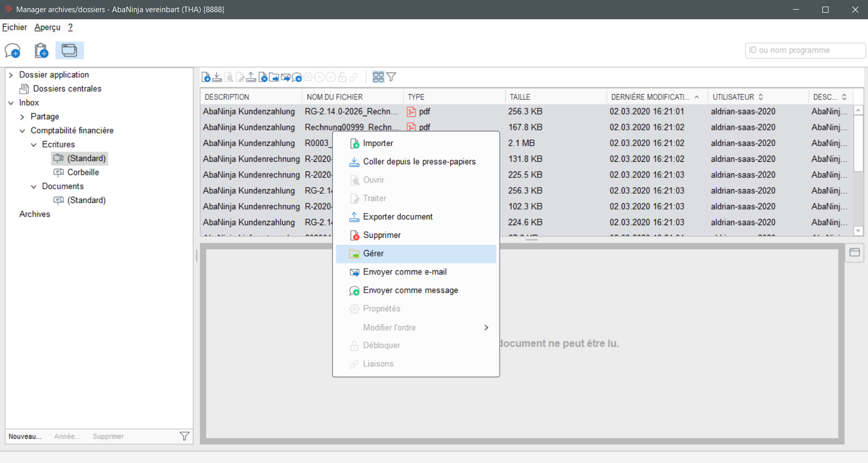Screen dimensions: 868x463
Task: Click the folder tree filter funnel
Action: (184, 436)
